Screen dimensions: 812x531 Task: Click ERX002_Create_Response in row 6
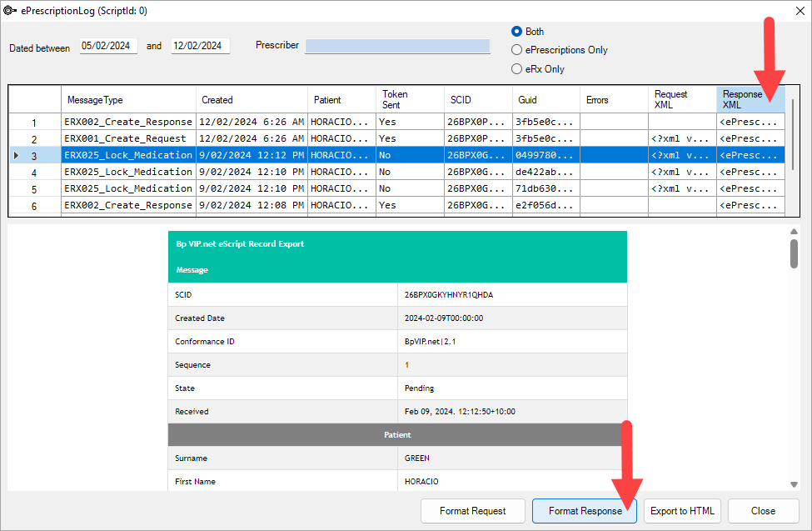point(128,205)
